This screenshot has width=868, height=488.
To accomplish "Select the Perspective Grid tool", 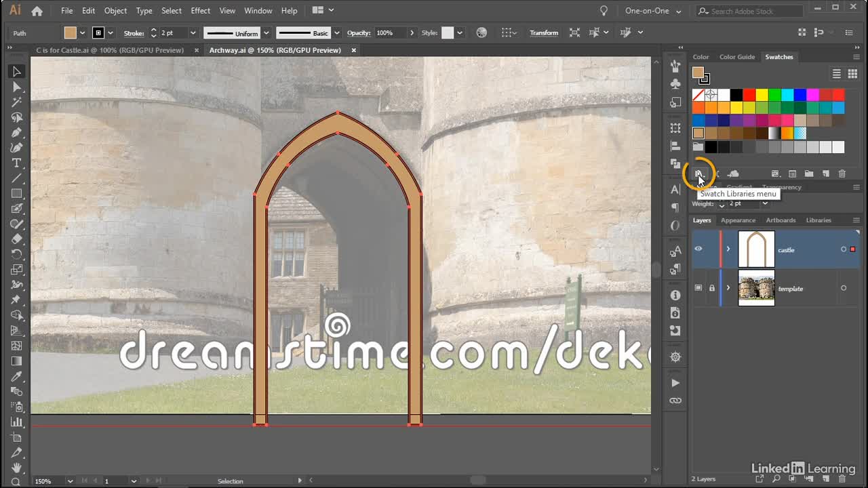I will pyautogui.click(x=17, y=331).
